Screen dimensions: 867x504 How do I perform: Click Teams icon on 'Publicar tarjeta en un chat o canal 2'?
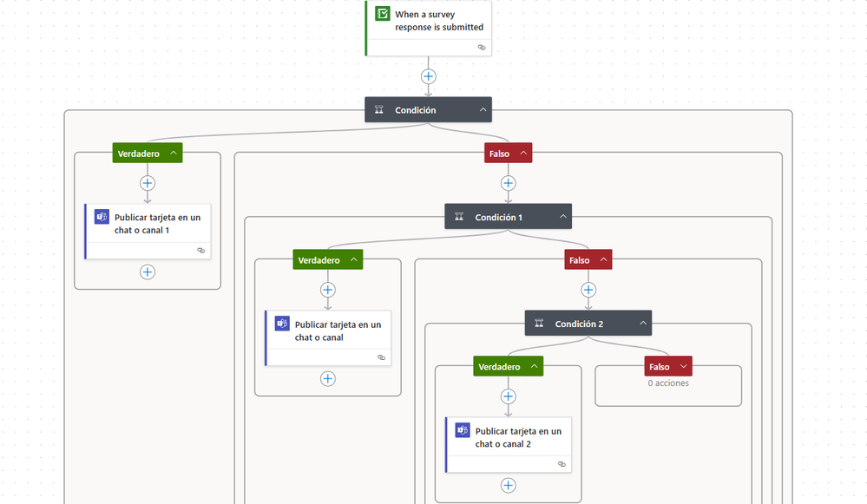[463, 431]
